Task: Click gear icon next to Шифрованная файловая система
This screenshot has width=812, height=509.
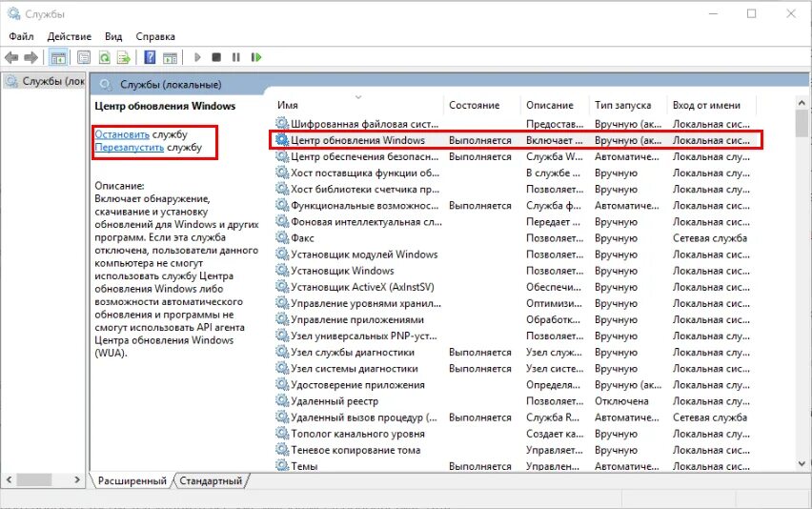Action: (282, 123)
